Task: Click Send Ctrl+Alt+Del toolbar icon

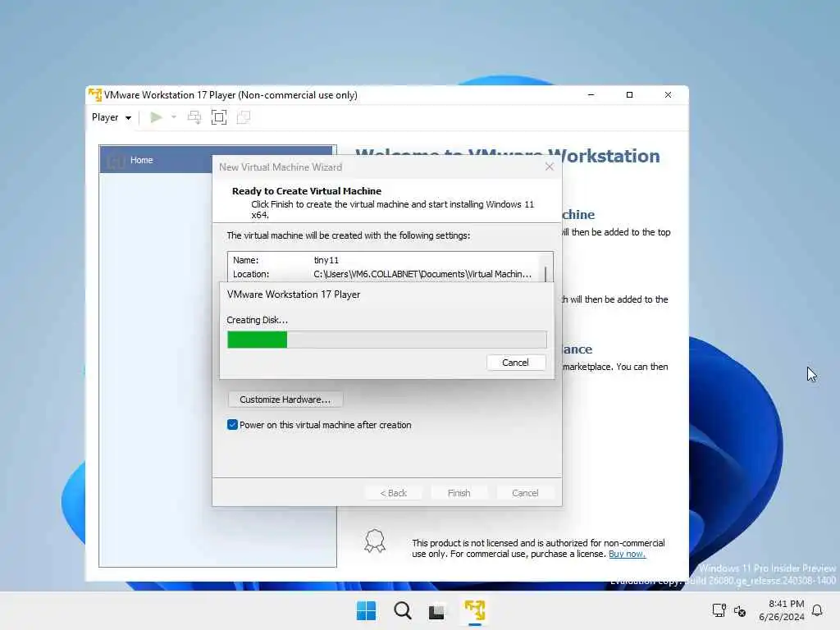Action: coord(194,117)
